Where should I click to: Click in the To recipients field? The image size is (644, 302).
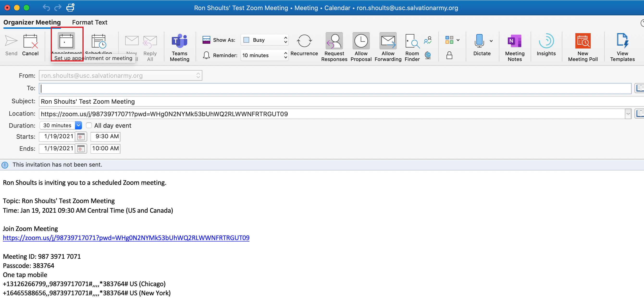point(334,88)
